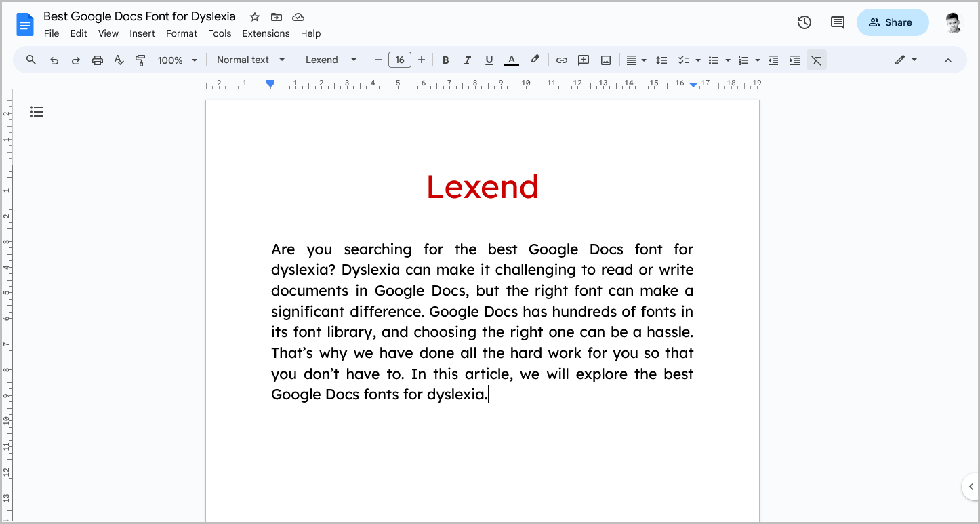Click the left indent marker on ruler
The width and height of the screenshot is (980, 524).
pyautogui.click(x=270, y=84)
